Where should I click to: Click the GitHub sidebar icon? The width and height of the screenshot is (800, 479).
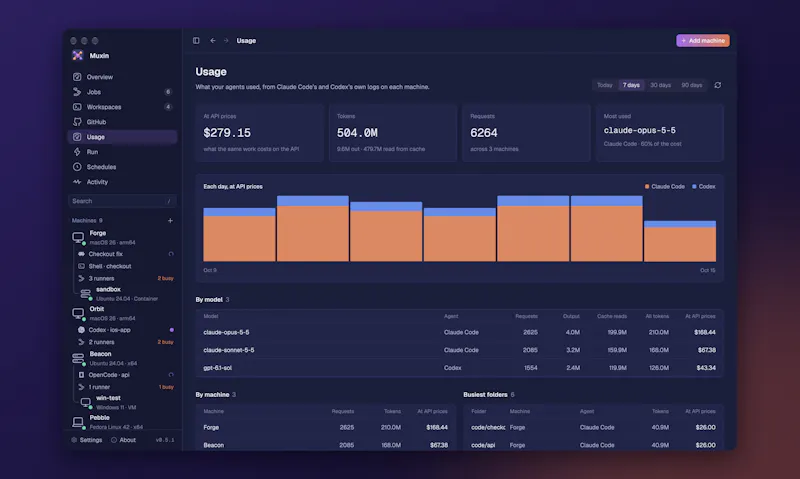point(77,122)
